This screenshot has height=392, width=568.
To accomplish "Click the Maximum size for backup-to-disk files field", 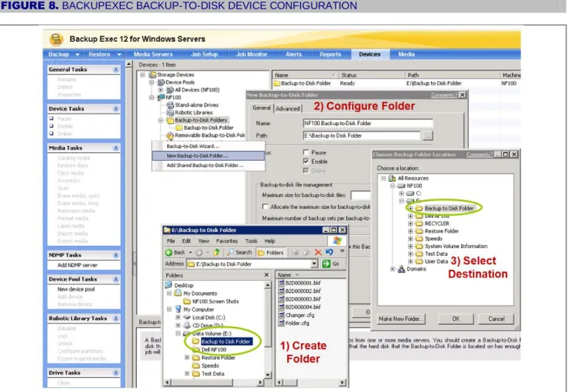I will 361,196.
